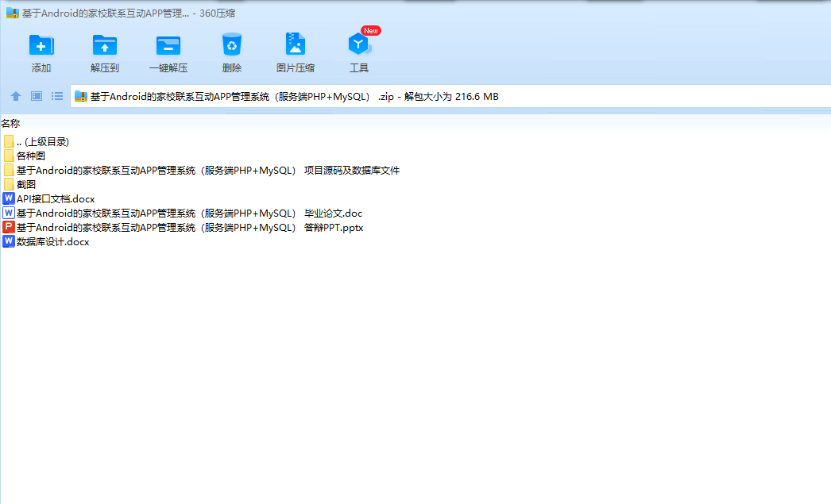
Task: Select file name API接口文档.docx
Action: [x=56, y=199]
